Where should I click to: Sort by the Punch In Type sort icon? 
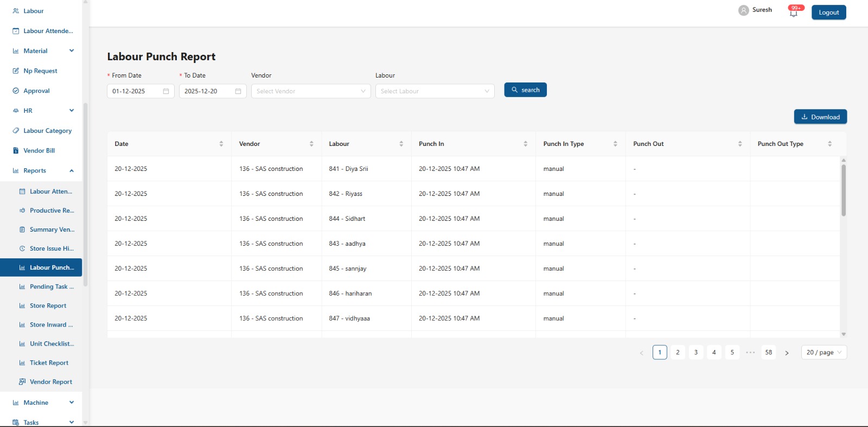coord(615,144)
